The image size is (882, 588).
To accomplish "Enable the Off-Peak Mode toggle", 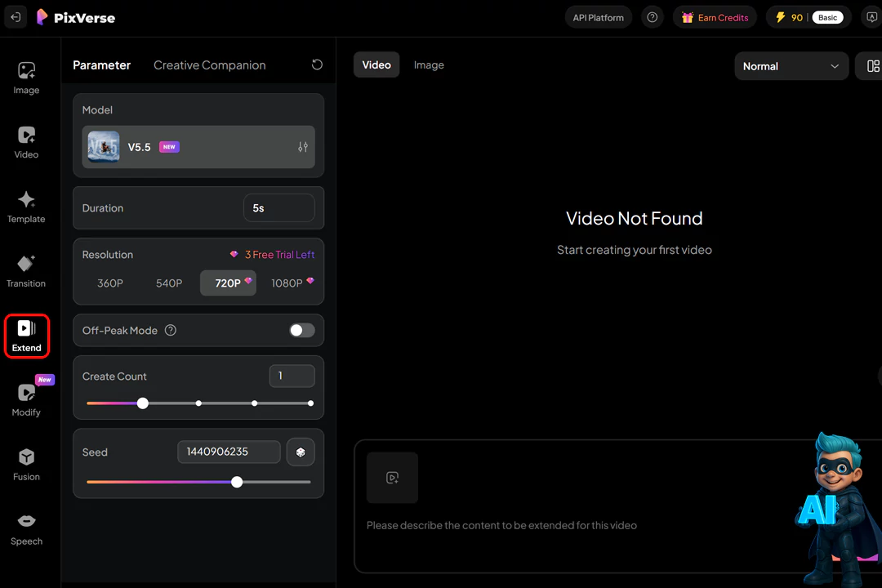I will 301,331.
